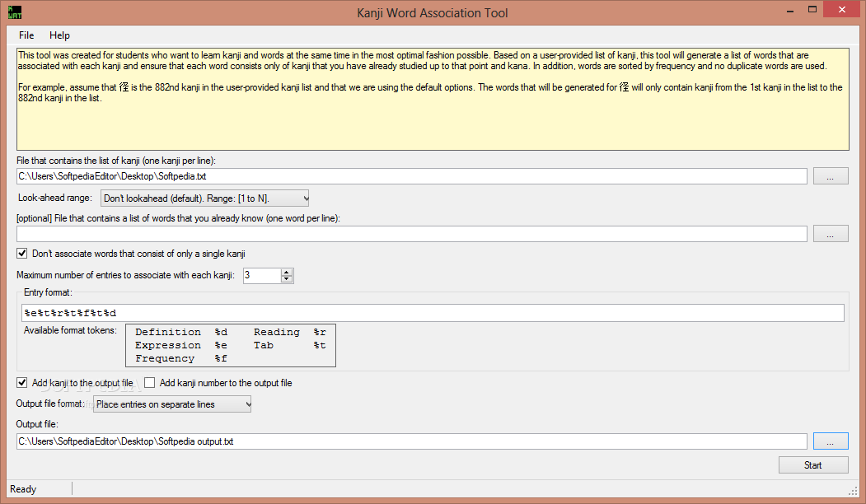Enable 'Add kanji number to the output file'
This screenshot has width=866, height=504.
pyautogui.click(x=150, y=383)
